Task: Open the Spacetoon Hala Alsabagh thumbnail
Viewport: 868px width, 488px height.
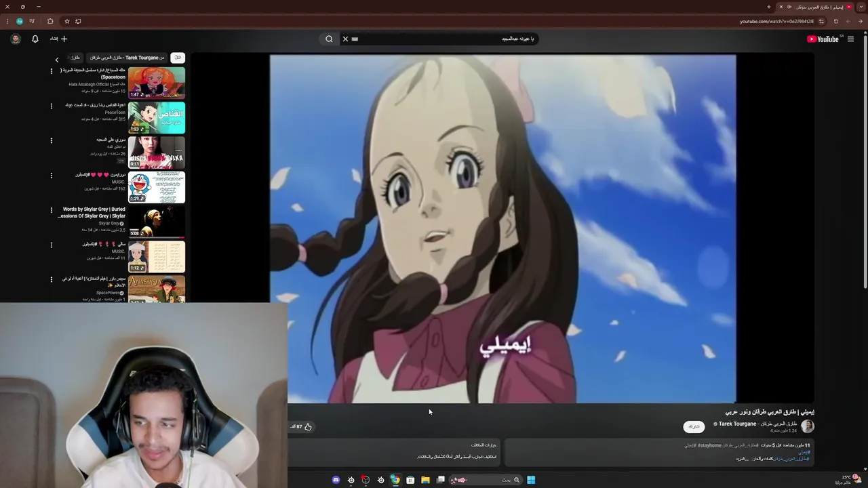Action: point(157,83)
